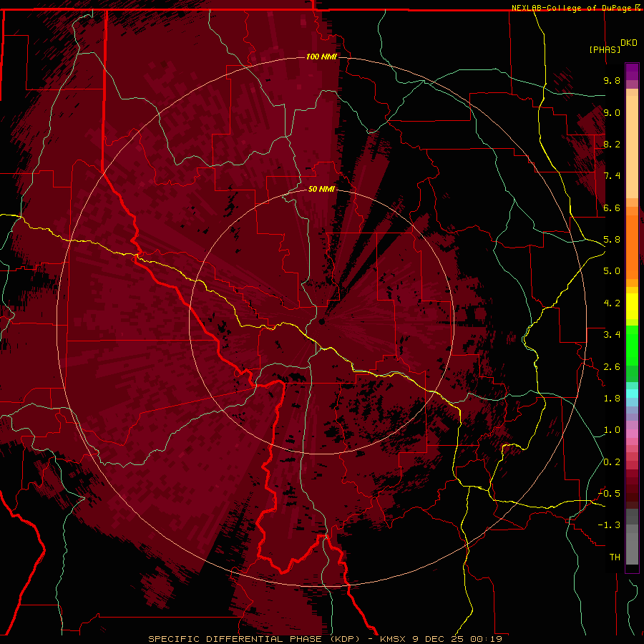The width and height of the screenshot is (644, 644).
Task: Click the bright green segment of color bar
Action: pyautogui.click(x=632, y=346)
